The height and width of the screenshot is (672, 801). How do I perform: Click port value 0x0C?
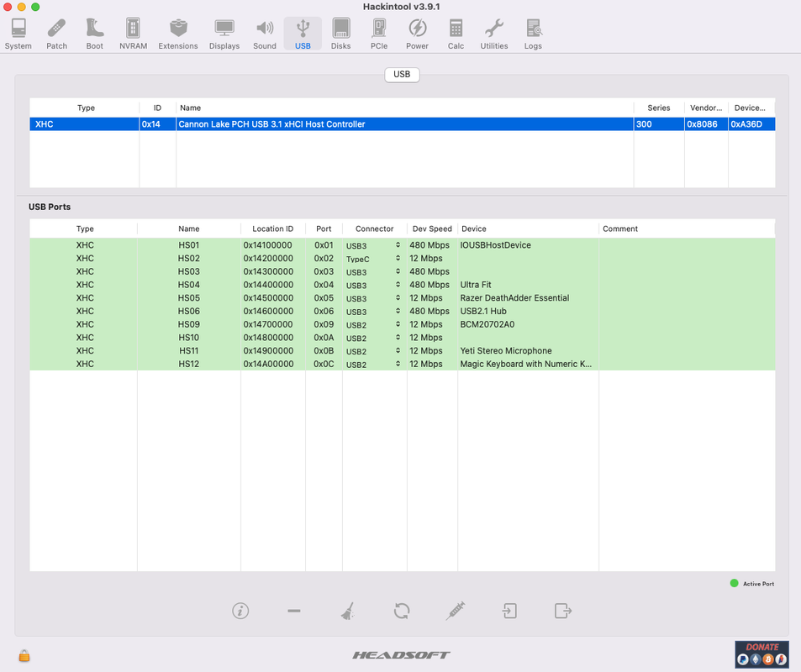324,364
